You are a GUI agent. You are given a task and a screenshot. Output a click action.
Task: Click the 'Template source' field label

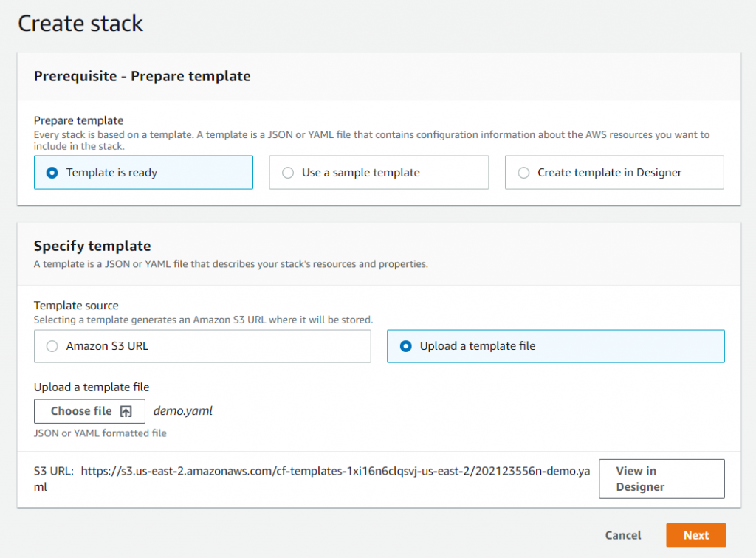click(76, 305)
